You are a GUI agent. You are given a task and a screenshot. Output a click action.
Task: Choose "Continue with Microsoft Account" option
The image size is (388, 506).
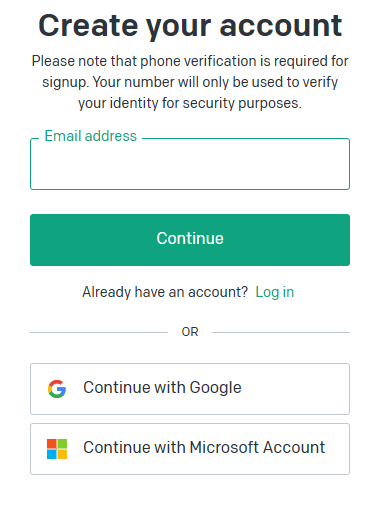(190, 449)
